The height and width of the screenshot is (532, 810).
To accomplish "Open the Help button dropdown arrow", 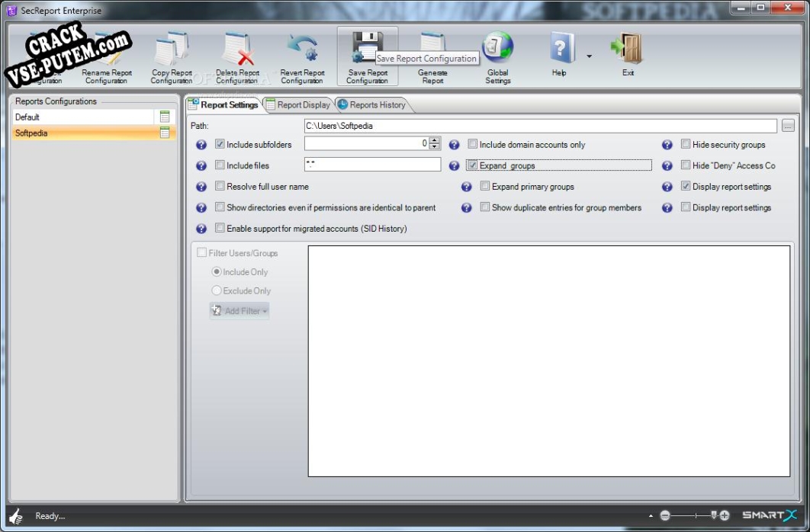I will 589,56.
